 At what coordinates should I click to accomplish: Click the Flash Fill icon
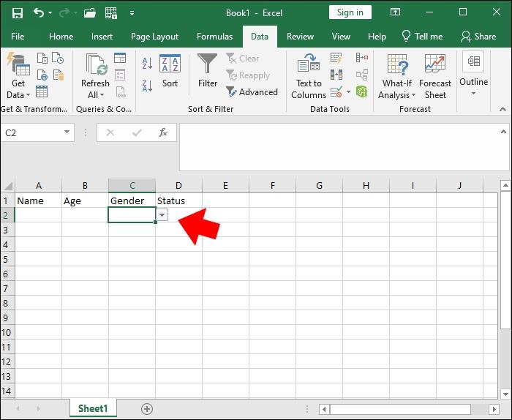pyautogui.click(x=336, y=58)
